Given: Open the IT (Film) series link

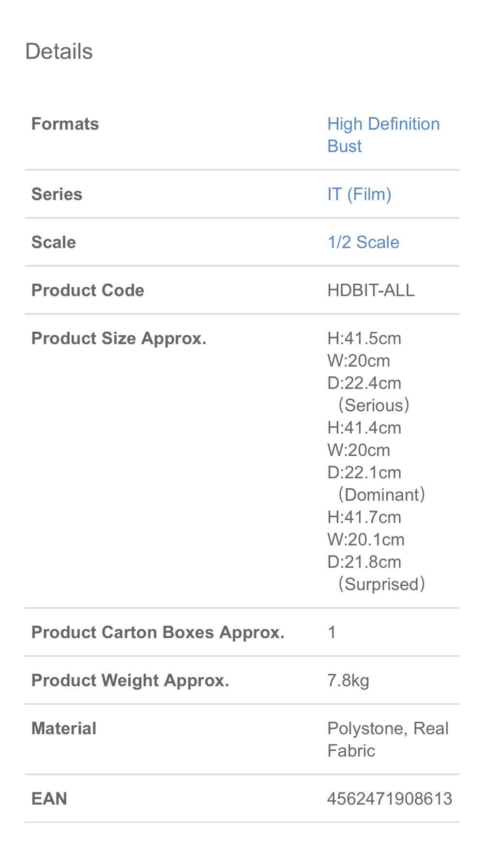Looking at the screenshot, I should point(359,194).
